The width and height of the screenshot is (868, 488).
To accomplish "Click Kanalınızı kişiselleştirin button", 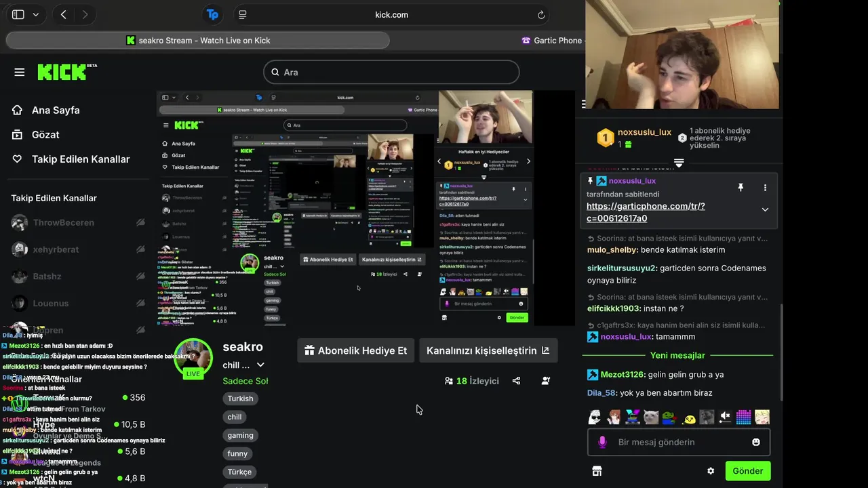I will click(x=488, y=350).
